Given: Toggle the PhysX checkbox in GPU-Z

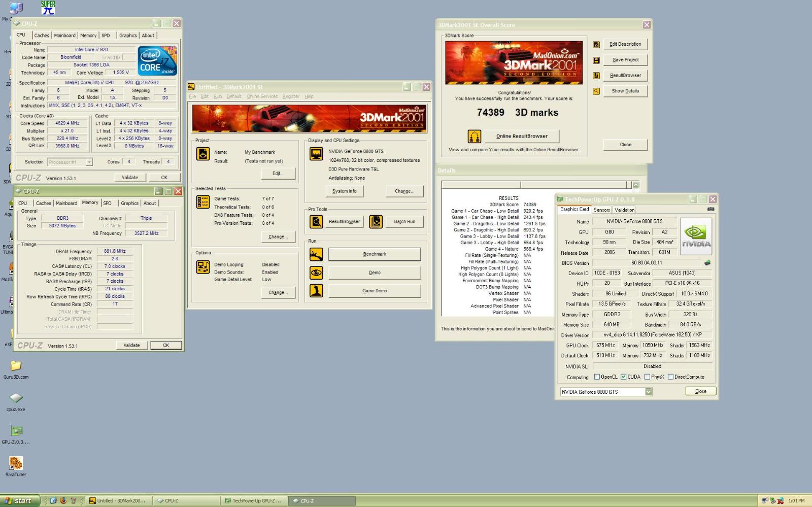Looking at the screenshot, I should point(647,377).
